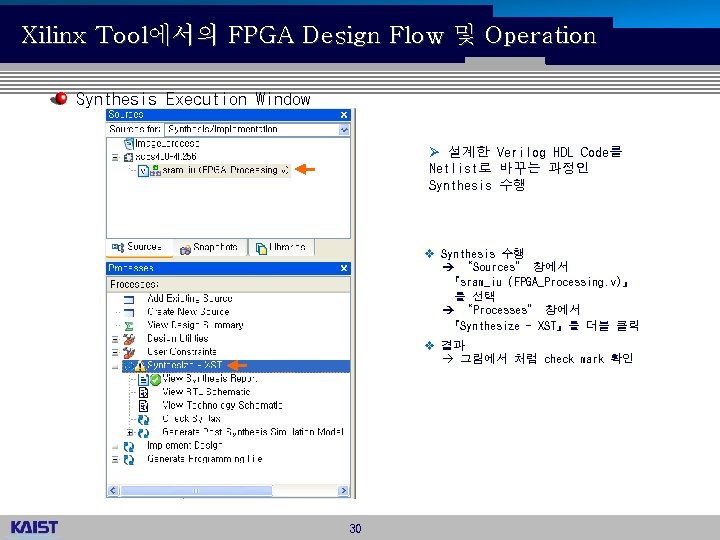Select User Constraints process

[x=182, y=352]
